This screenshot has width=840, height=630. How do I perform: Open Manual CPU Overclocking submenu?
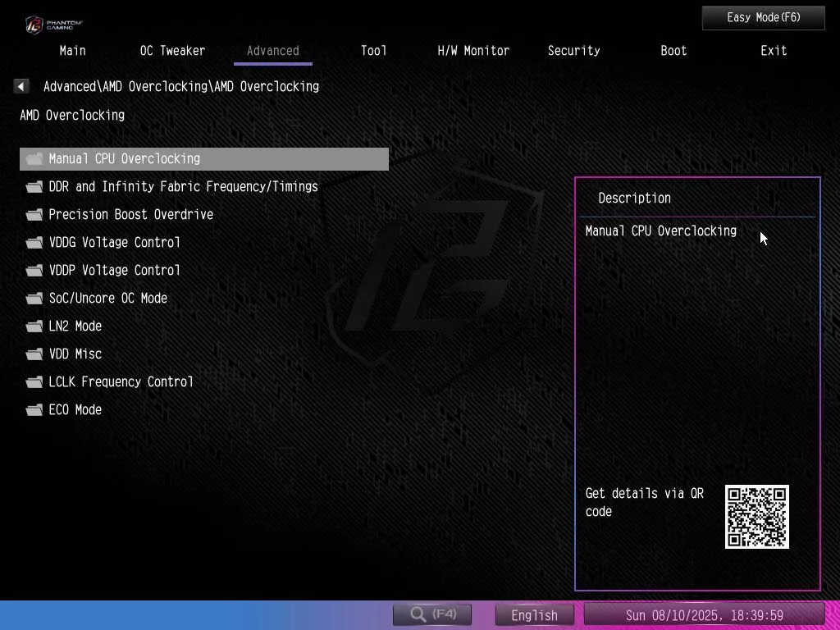pyautogui.click(x=204, y=159)
